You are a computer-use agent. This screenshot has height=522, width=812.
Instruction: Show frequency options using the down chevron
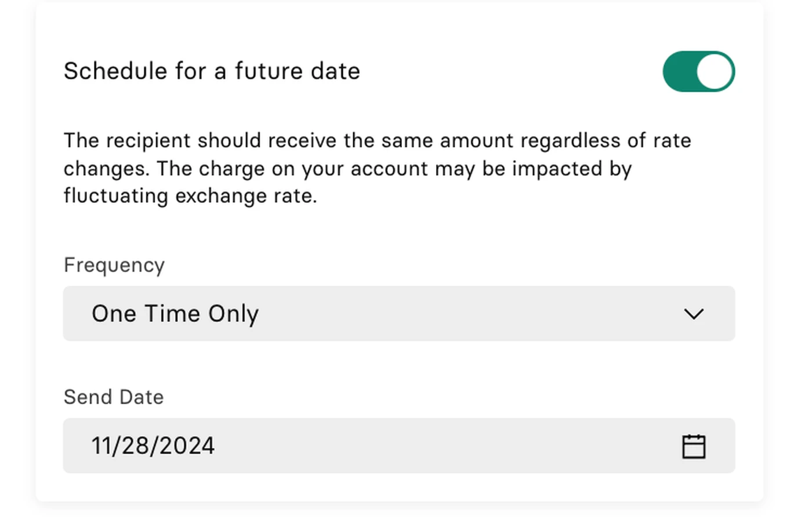point(694,314)
